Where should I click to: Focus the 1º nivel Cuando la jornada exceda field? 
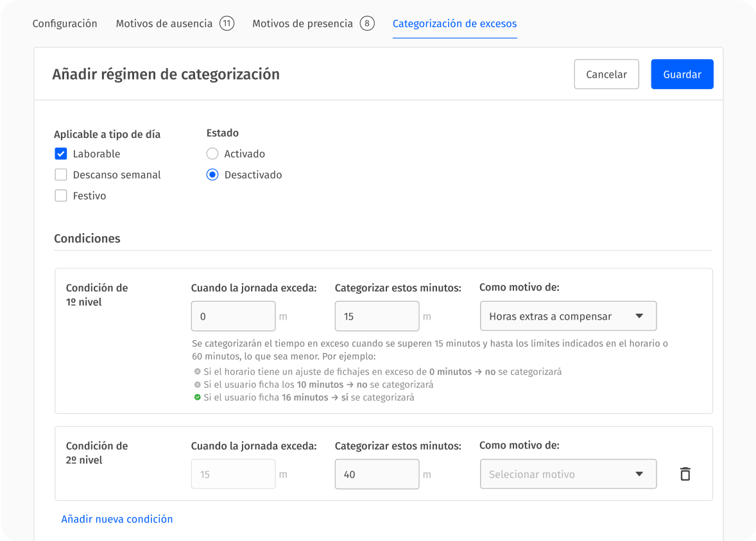[x=233, y=316]
